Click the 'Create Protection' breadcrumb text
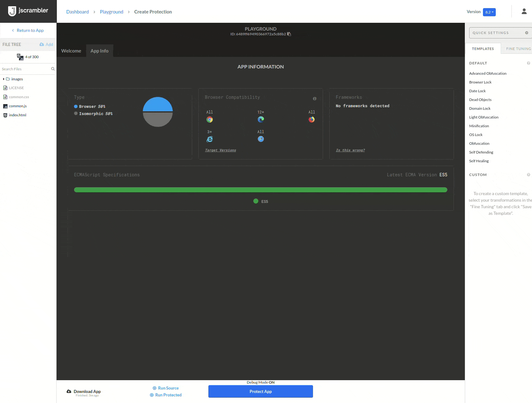 (x=153, y=12)
